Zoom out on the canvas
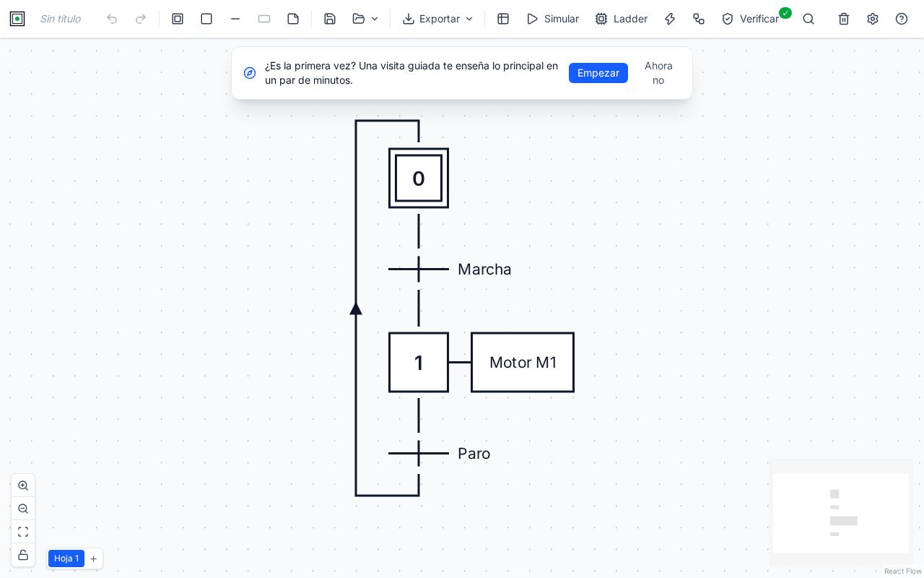This screenshot has width=924, height=578. [23, 509]
